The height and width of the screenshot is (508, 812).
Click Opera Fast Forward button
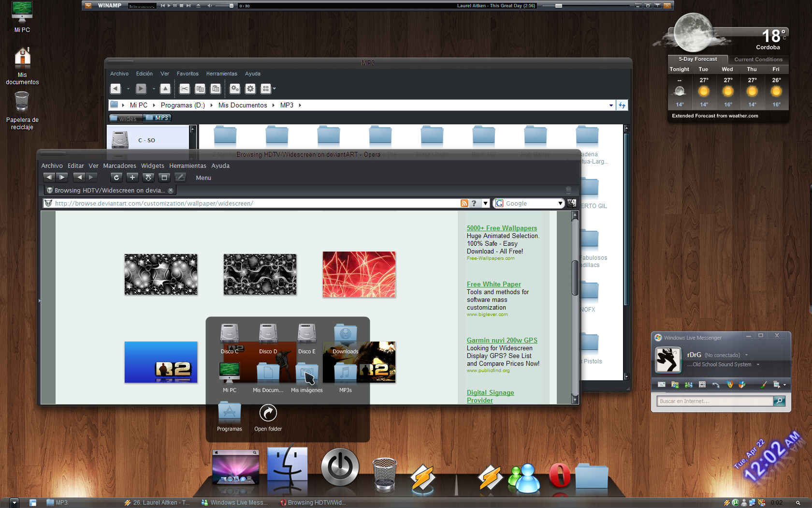pos(62,178)
